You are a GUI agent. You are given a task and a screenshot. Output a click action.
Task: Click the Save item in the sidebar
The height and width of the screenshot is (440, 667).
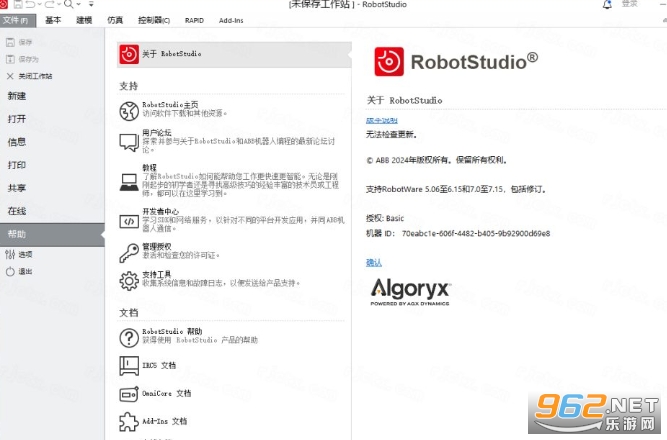(20, 42)
